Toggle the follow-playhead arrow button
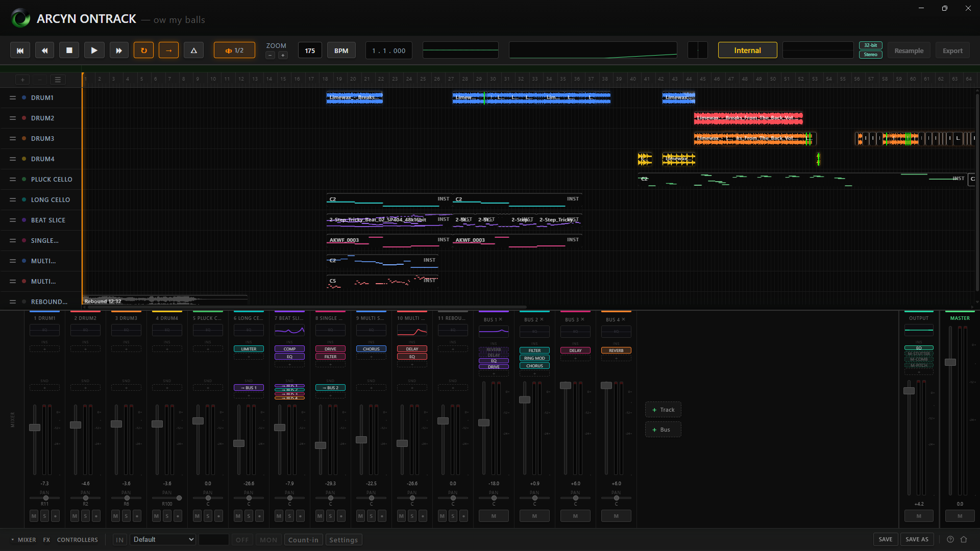 [169, 51]
